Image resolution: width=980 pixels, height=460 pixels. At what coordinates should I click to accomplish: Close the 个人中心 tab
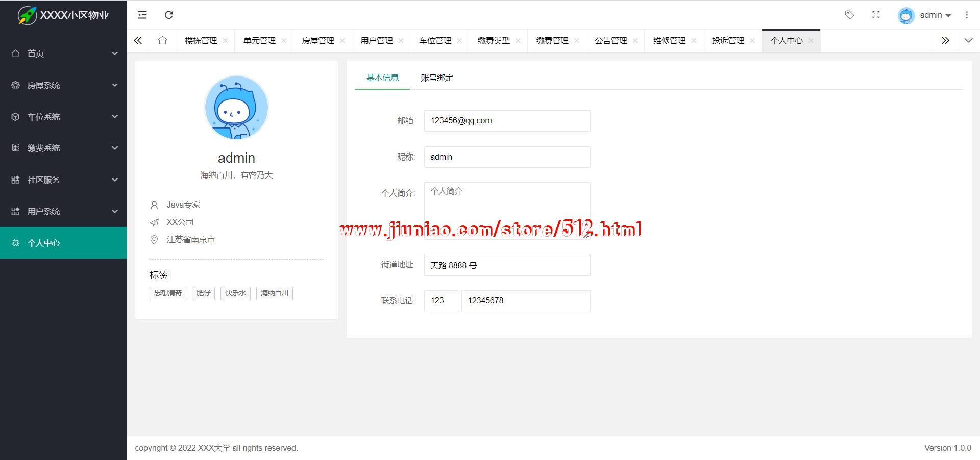click(811, 41)
